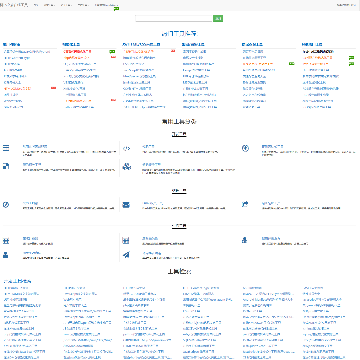Click the green search button beside the search box
This screenshot has height=360, width=360.
[x=218, y=19]
